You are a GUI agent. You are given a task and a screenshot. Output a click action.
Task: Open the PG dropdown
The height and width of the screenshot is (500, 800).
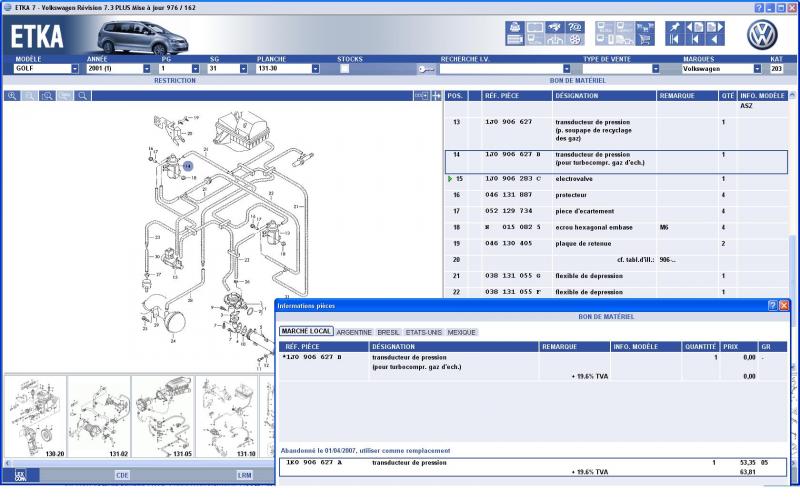[195, 69]
